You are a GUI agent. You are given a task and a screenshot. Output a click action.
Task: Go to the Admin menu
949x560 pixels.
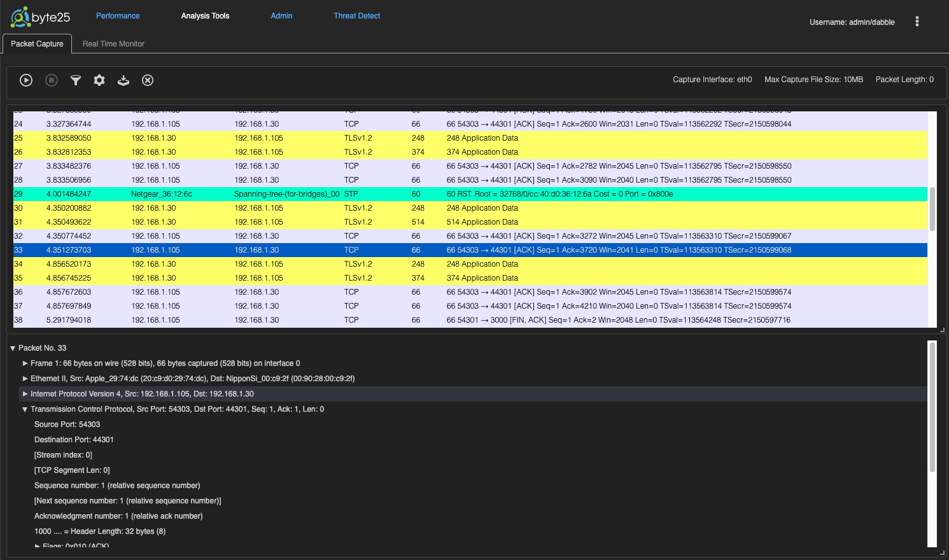[281, 16]
